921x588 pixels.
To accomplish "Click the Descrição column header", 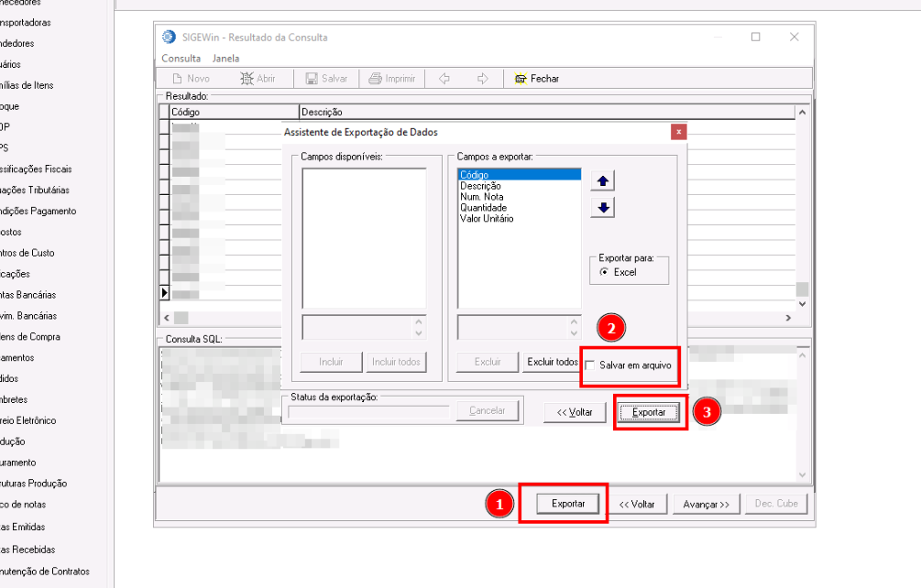I will [x=546, y=112].
